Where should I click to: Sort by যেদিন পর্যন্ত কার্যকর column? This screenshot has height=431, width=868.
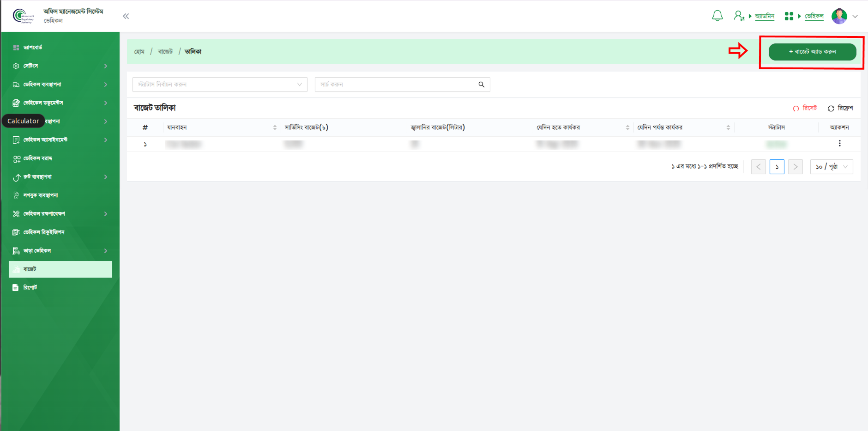point(728,127)
